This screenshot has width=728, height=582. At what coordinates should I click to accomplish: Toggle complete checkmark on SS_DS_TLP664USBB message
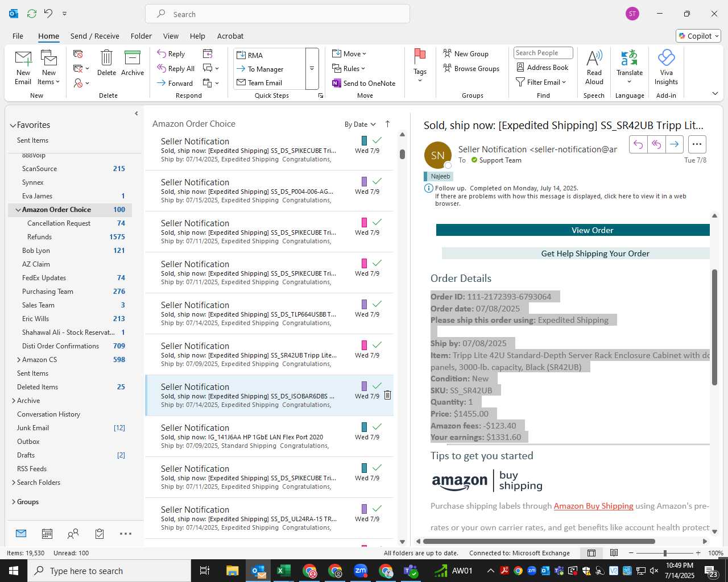coord(377,304)
